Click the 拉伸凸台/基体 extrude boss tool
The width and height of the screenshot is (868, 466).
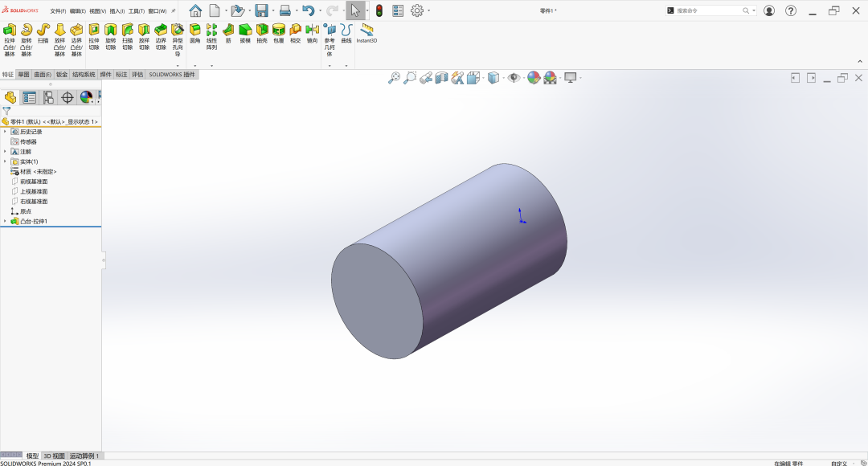pyautogui.click(x=10, y=31)
